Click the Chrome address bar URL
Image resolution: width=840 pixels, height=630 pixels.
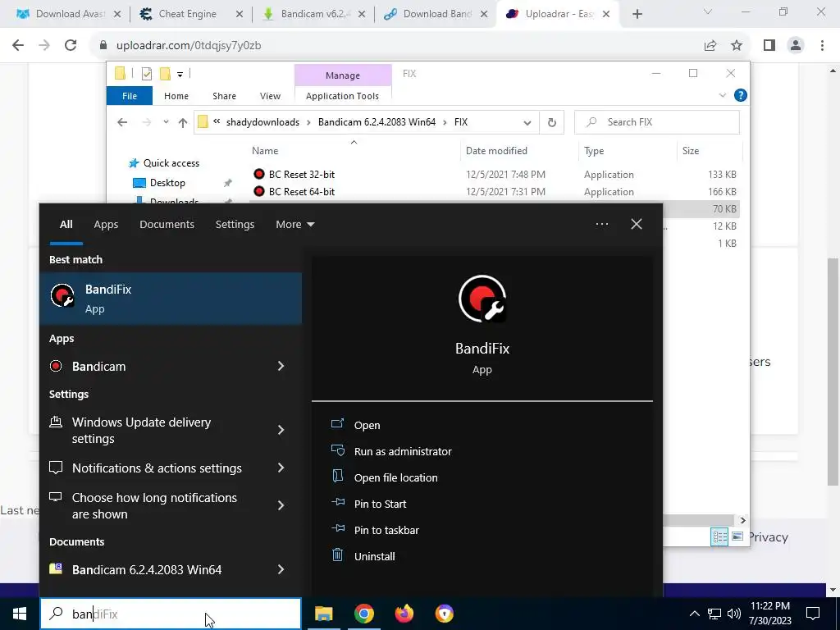click(x=189, y=46)
